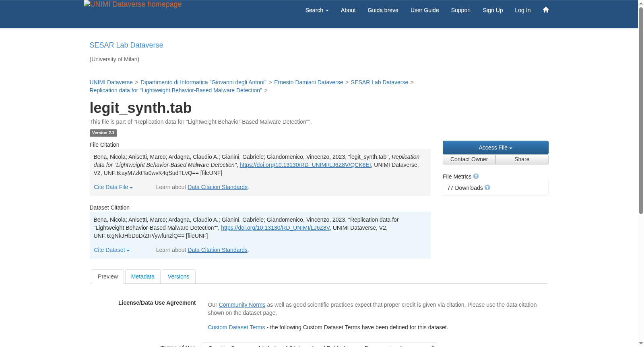The width and height of the screenshot is (644, 347).
Task: Click the 77 Downloads help icon
Action: click(x=487, y=188)
